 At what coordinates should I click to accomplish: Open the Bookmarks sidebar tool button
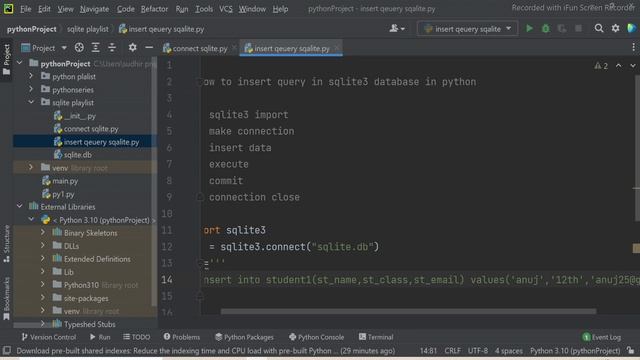point(7,299)
